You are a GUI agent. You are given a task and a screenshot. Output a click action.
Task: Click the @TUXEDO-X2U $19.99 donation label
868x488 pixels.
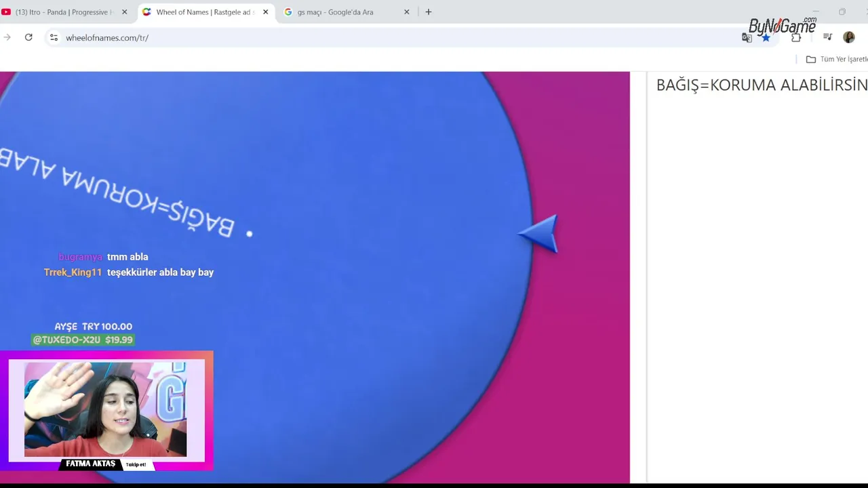point(83,340)
